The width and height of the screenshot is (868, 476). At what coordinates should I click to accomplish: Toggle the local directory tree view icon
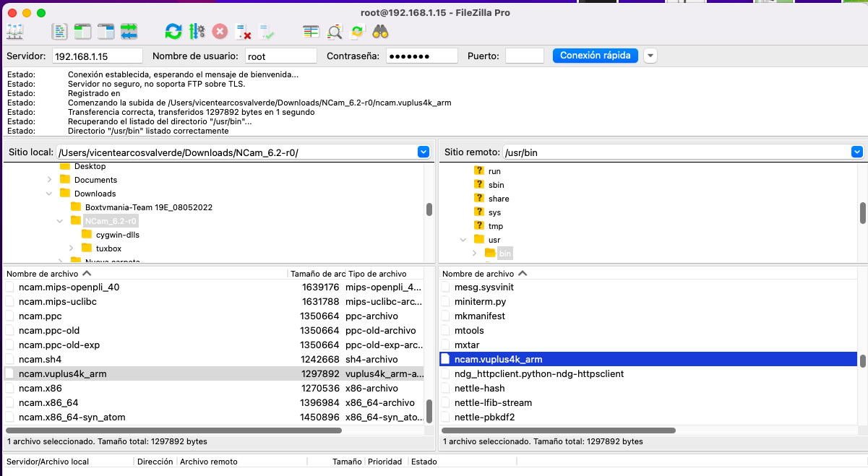tap(83, 31)
